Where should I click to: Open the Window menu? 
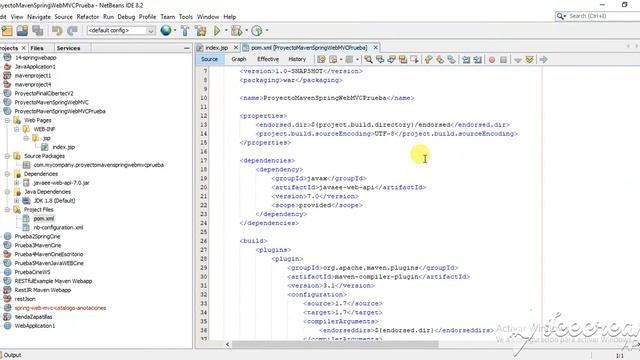click(x=208, y=17)
